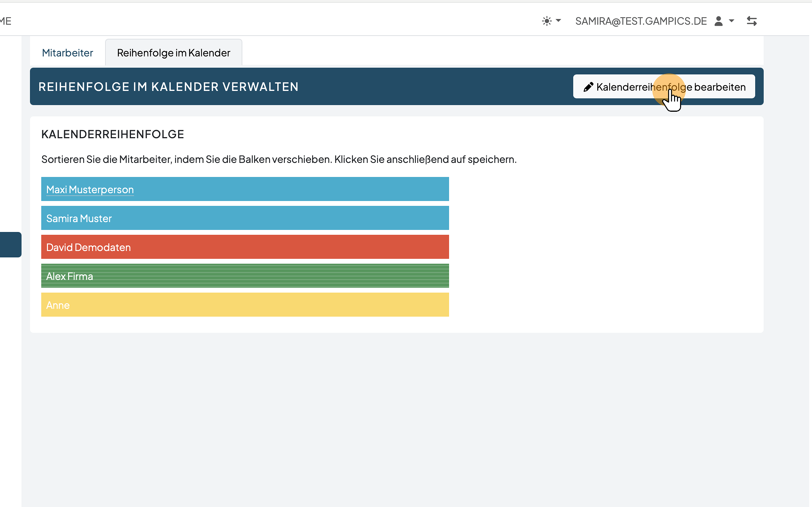Open the user profile person icon
Screen dimensions: 812x507
pos(719,21)
